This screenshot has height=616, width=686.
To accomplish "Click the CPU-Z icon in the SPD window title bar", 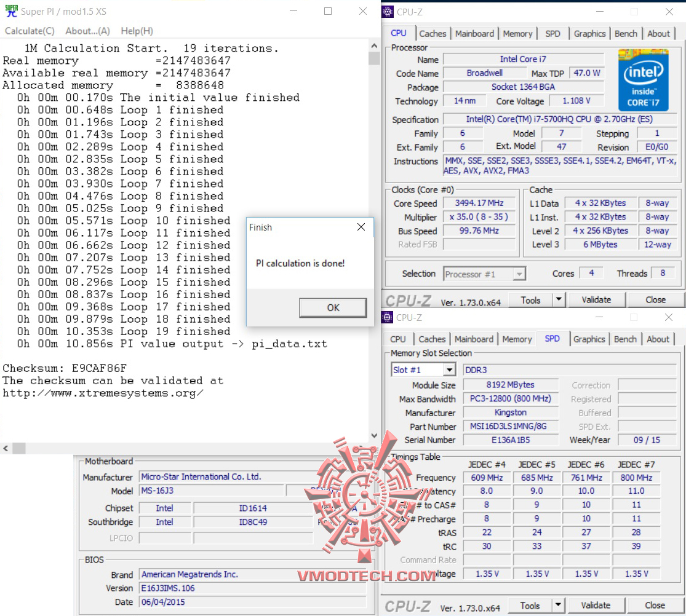I will [387, 317].
